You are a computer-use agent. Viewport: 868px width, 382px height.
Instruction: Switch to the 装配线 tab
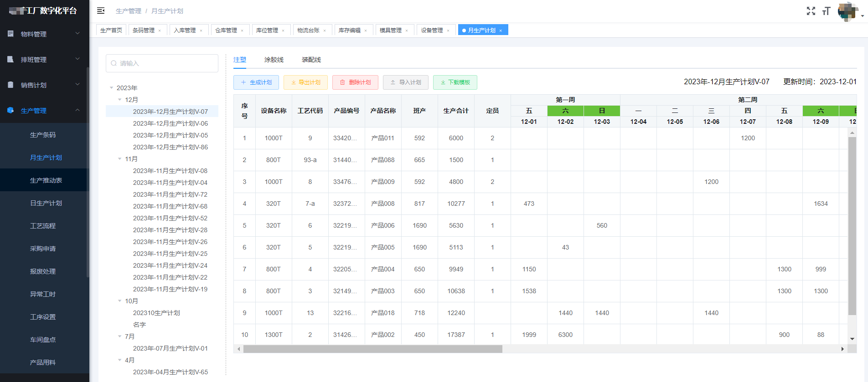[x=311, y=60]
